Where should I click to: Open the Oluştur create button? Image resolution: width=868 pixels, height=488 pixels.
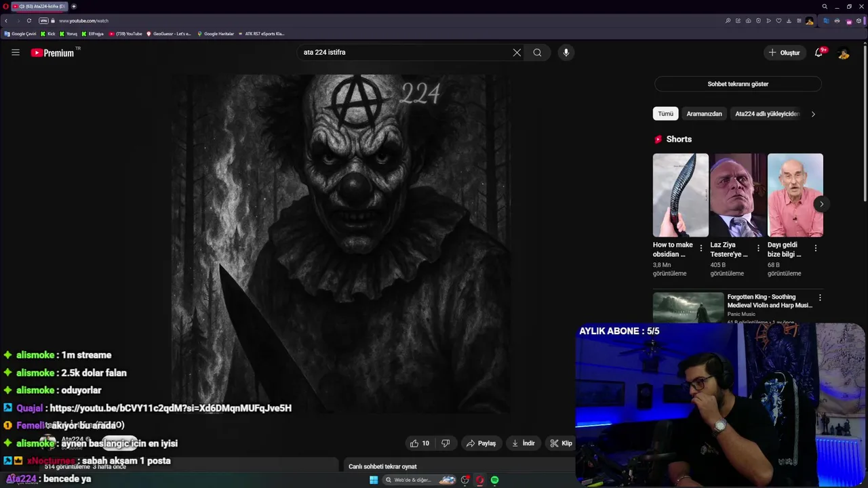click(785, 52)
